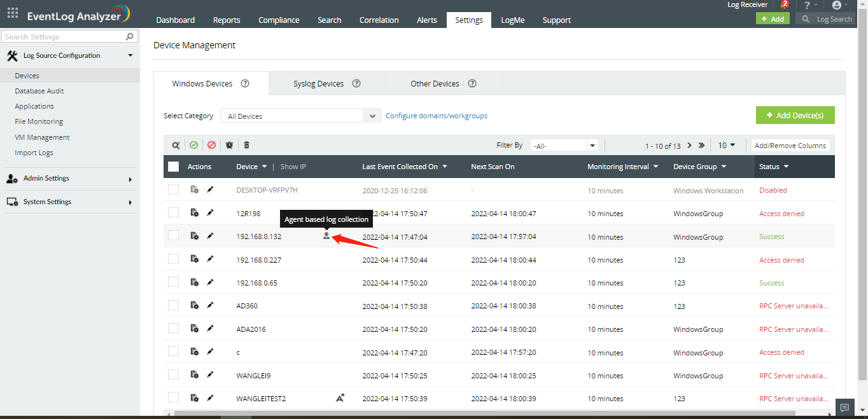Open the Select Category dropdown
This screenshot has height=419, width=868.
click(301, 116)
